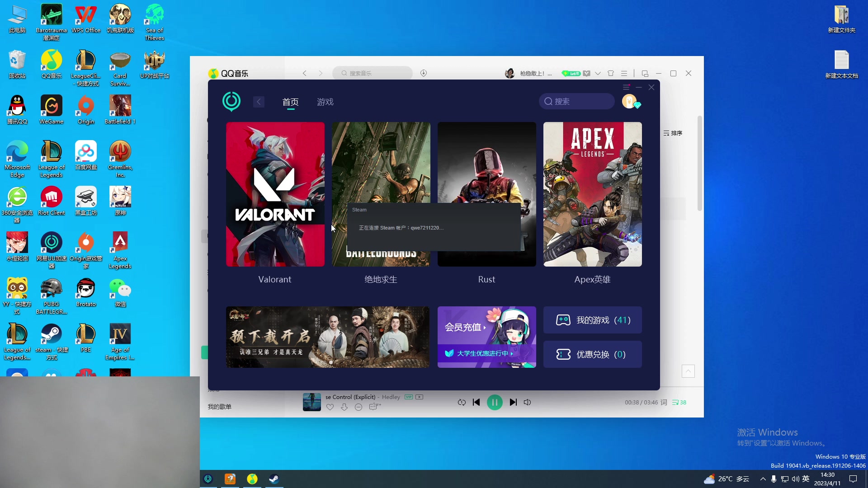Open the 会员充值 membership recharge banner
The height and width of the screenshot is (488, 868).
coord(486,327)
